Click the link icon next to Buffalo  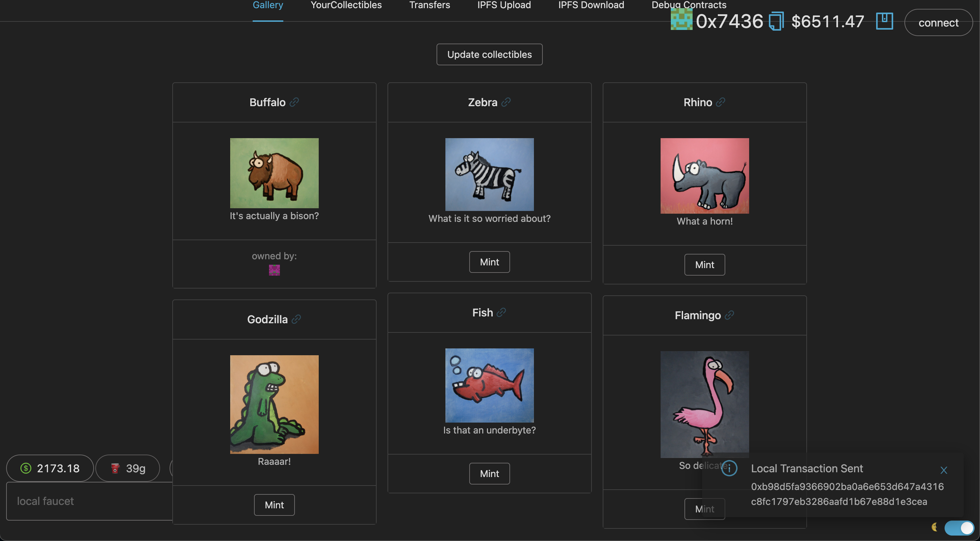coord(294,102)
